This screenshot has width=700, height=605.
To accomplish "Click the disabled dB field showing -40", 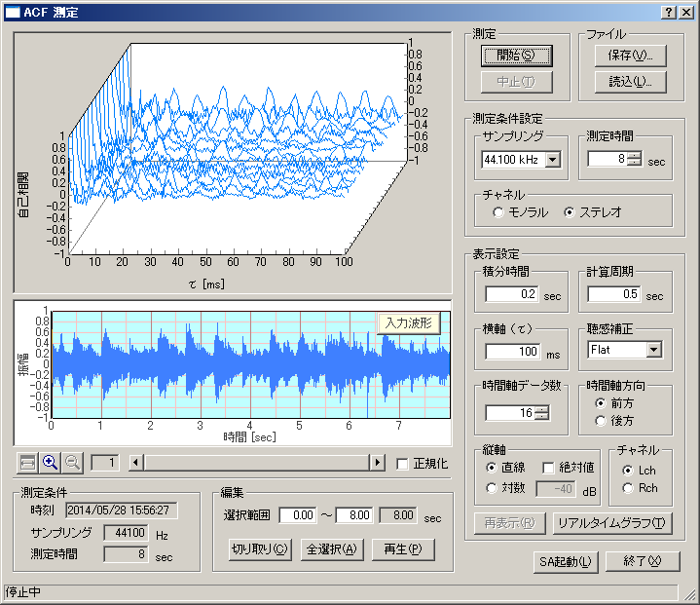I will pos(556,489).
